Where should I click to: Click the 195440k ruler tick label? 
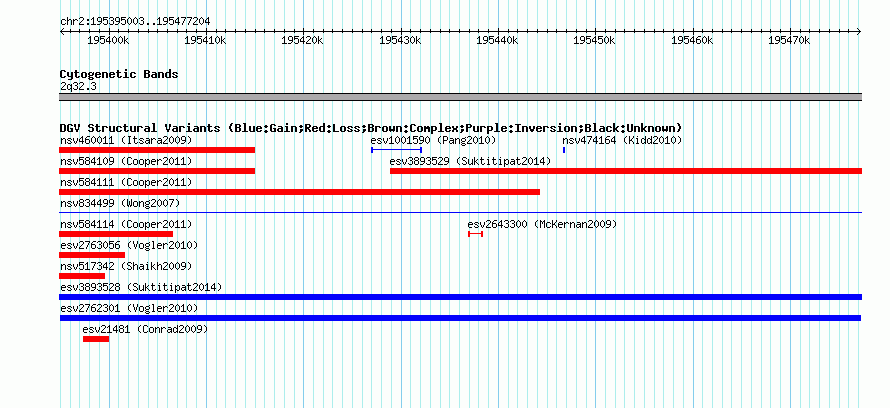(x=497, y=41)
